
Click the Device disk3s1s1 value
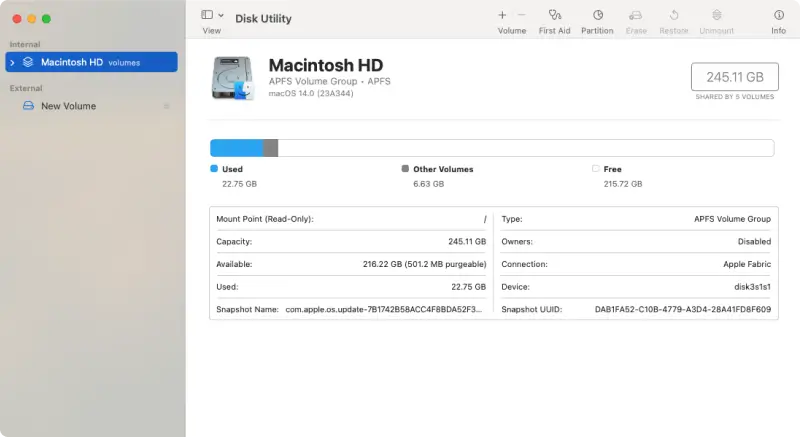click(753, 287)
